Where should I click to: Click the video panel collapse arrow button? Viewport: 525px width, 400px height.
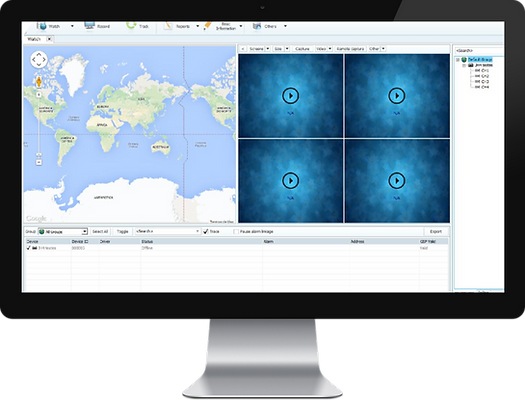click(243, 49)
